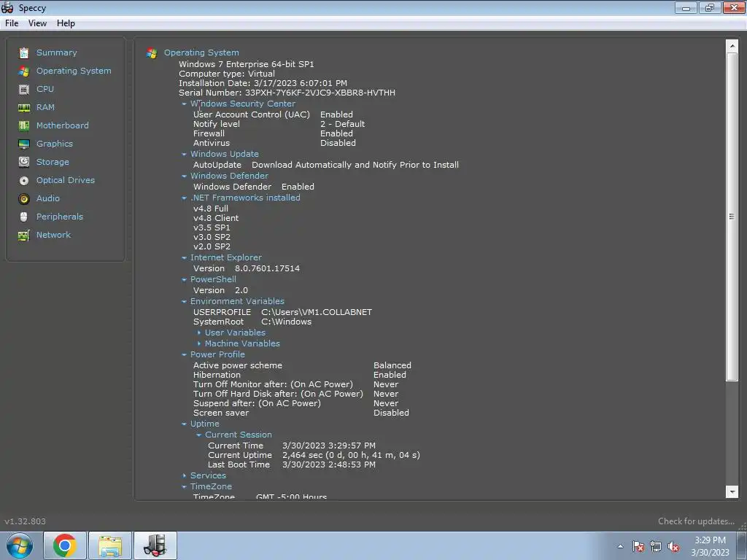Open the File menu
Image resolution: width=747 pixels, height=560 pixels.
12,23
